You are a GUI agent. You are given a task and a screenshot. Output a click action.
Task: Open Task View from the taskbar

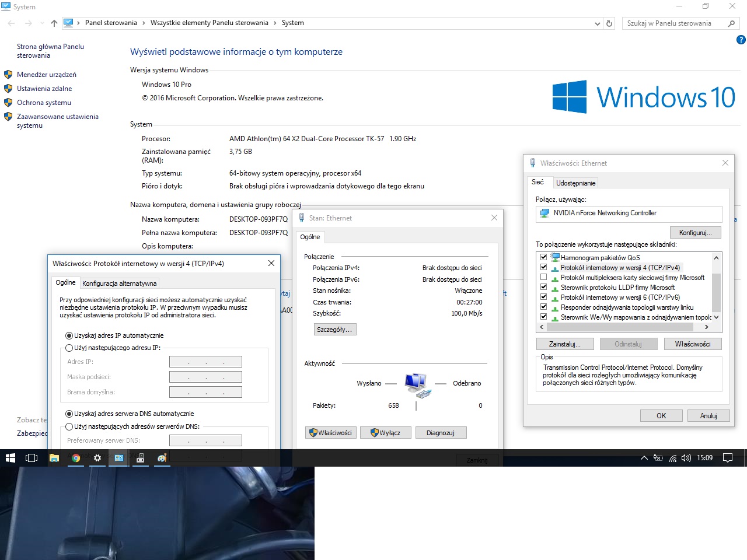click(32, 458)
